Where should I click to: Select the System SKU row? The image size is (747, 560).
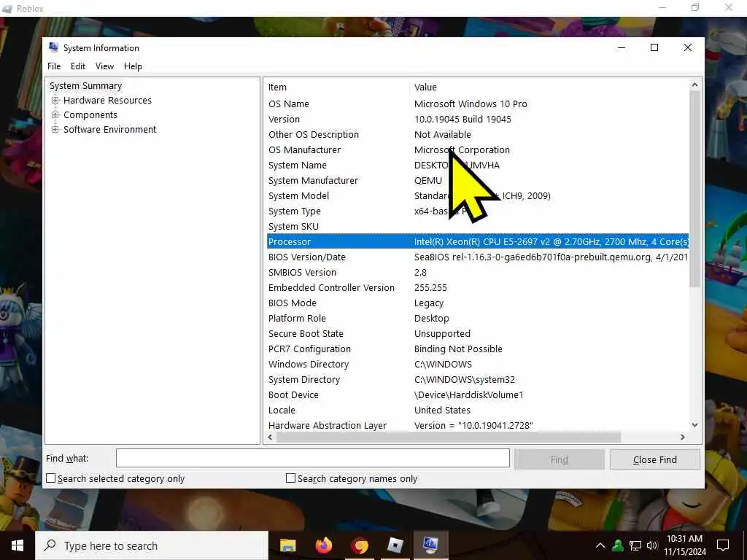coord(478,226)
